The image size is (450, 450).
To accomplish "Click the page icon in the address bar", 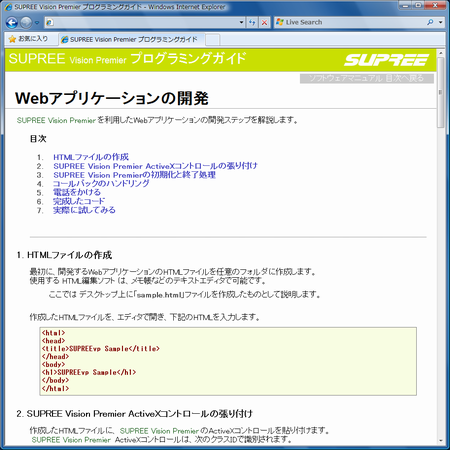I will [x=49, y=22].
